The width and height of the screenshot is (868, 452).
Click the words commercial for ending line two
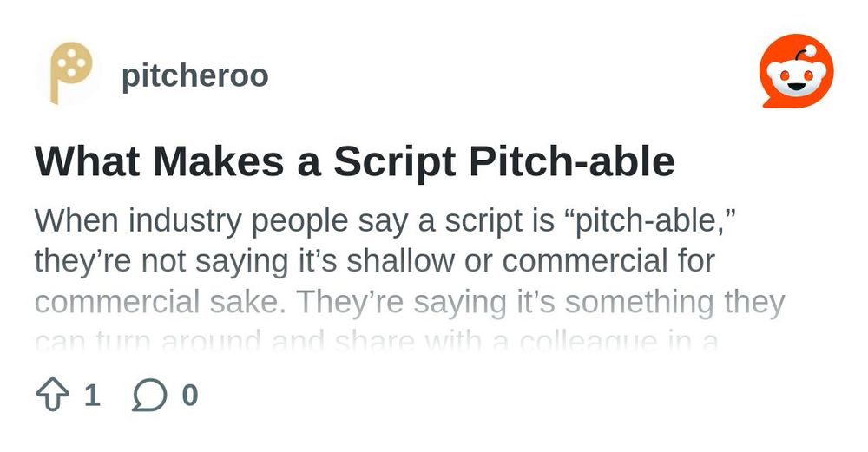point(608,261)
